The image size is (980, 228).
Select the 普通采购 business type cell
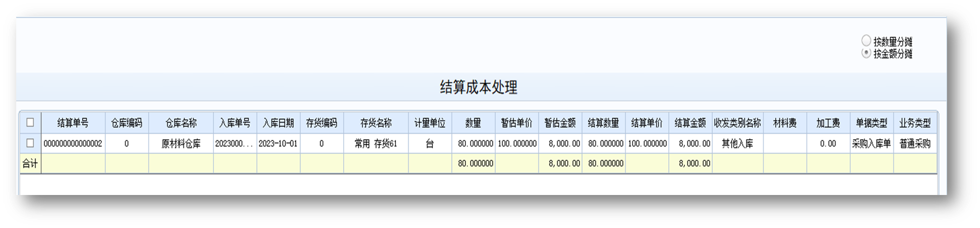915,144
